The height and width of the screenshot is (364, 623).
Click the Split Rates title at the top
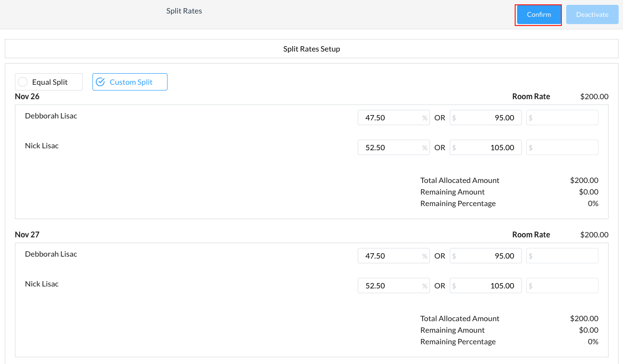(184, 11)
